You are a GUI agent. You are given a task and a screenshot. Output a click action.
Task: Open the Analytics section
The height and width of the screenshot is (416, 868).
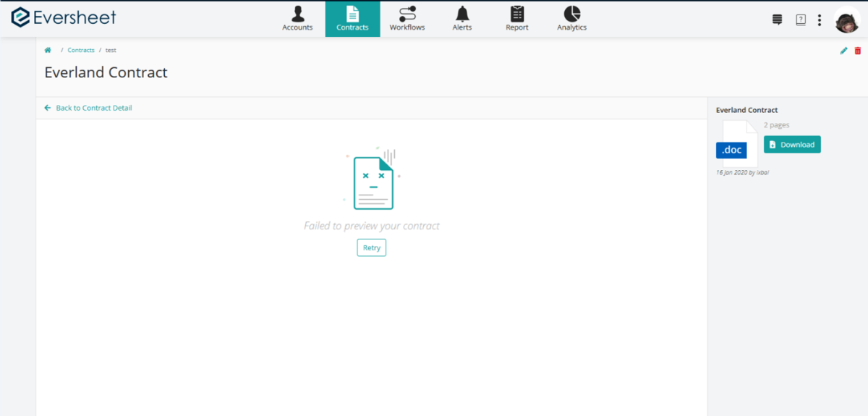571,19
